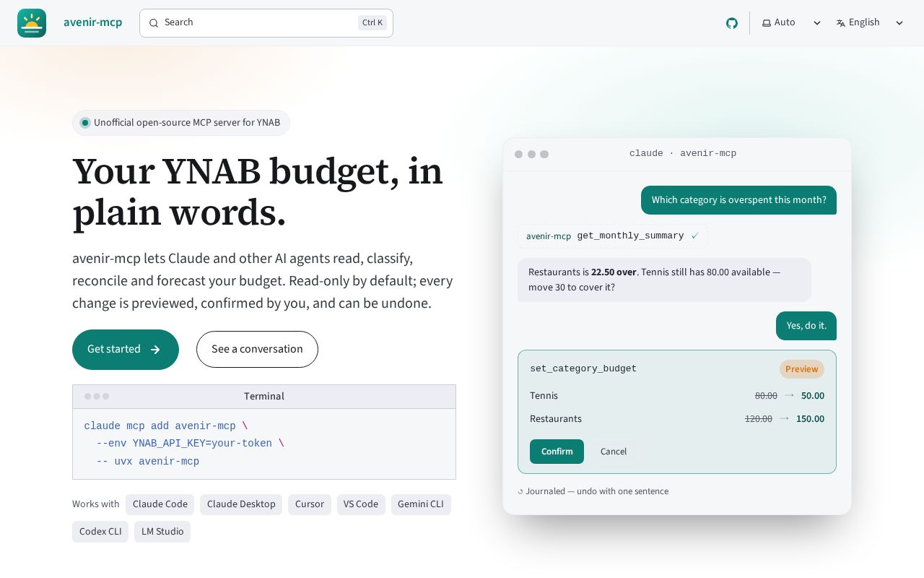Click the 'Restaurants is 22.50 over' reply bubble
The height and width of the screenshot is (578, 924).
tap(664, 280)
